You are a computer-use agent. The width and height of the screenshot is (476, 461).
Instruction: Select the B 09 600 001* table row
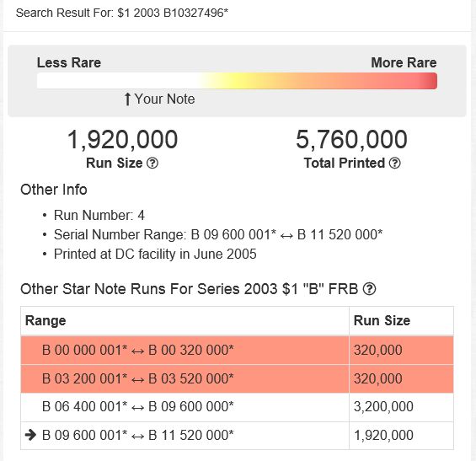pyautogui.click(x=237, y=435)
